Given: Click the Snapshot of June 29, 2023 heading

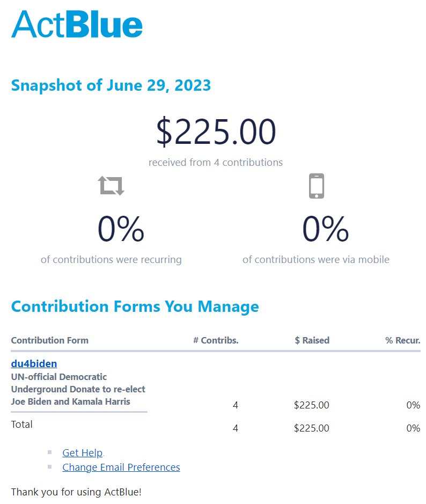Looking at the screenshot, I should tap(111, 85).
